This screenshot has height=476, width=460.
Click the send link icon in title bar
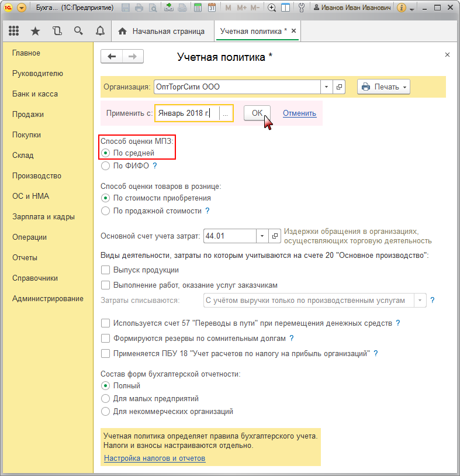pyautogui.click(x=169, y=8)
